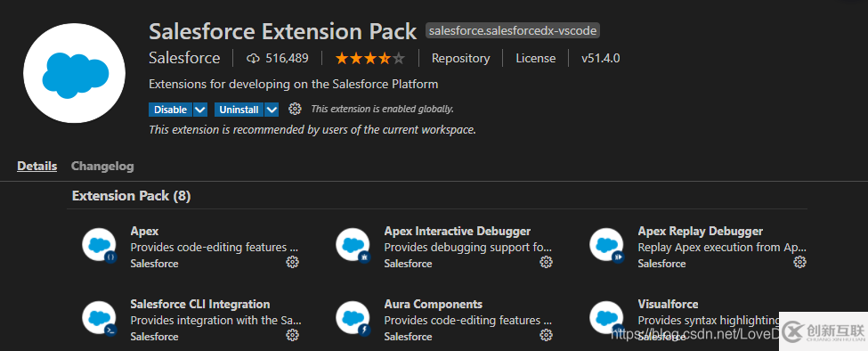Click the Extension Pack (8) heading
This screenshot has width=868, height=351.
[x=131, y=196]
